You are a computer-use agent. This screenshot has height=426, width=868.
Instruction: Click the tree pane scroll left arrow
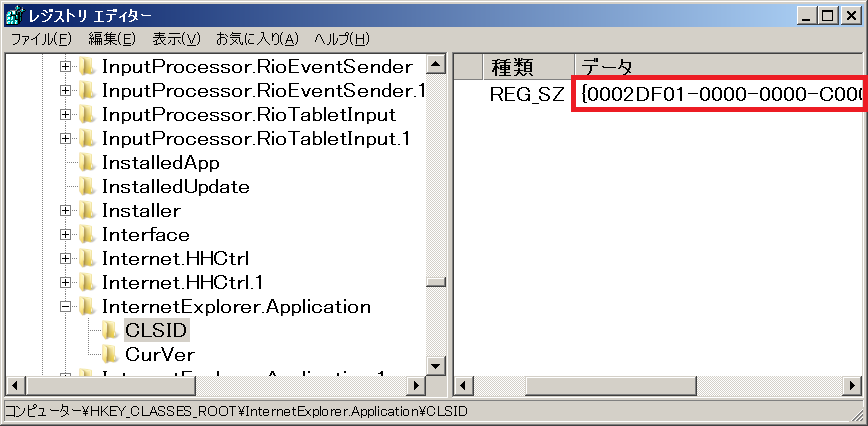point(14,385)
